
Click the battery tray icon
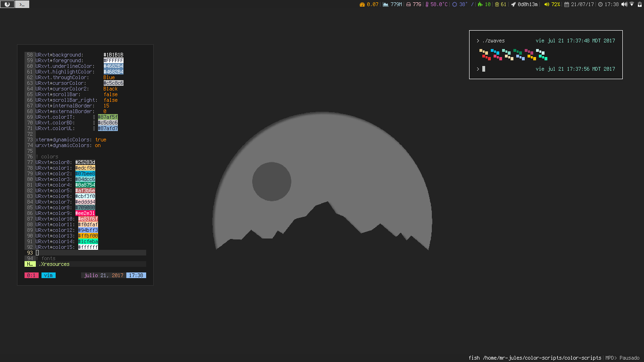(639, 4)
